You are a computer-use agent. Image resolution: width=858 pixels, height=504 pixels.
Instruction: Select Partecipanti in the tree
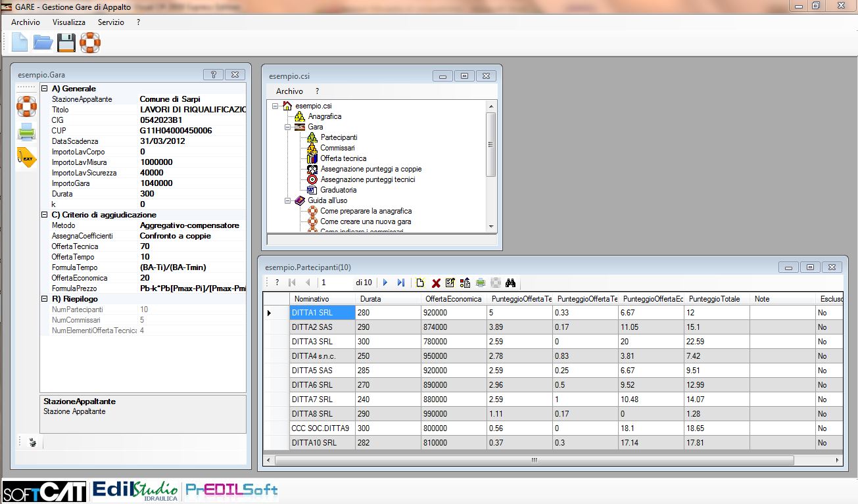[339, 137]
